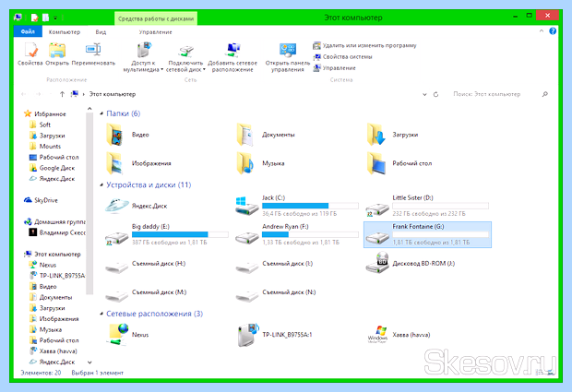This screenshot has height=392, width=572.
Task: Click the Refresh button by the address bar
Action: pyautogui.click(x=435, y=94)
